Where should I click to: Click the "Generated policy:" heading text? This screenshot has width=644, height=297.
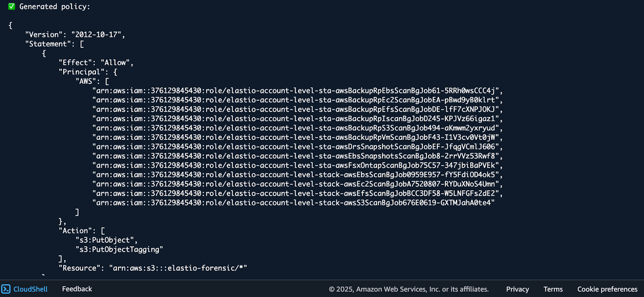55,6
